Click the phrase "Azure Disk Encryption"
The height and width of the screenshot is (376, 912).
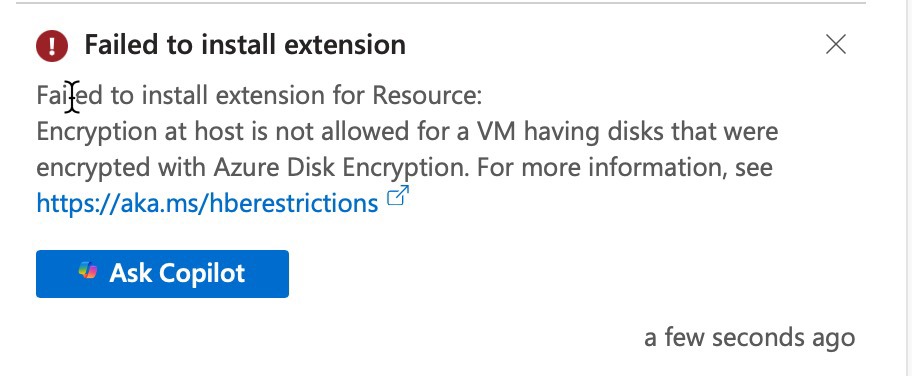coord(341,168)
